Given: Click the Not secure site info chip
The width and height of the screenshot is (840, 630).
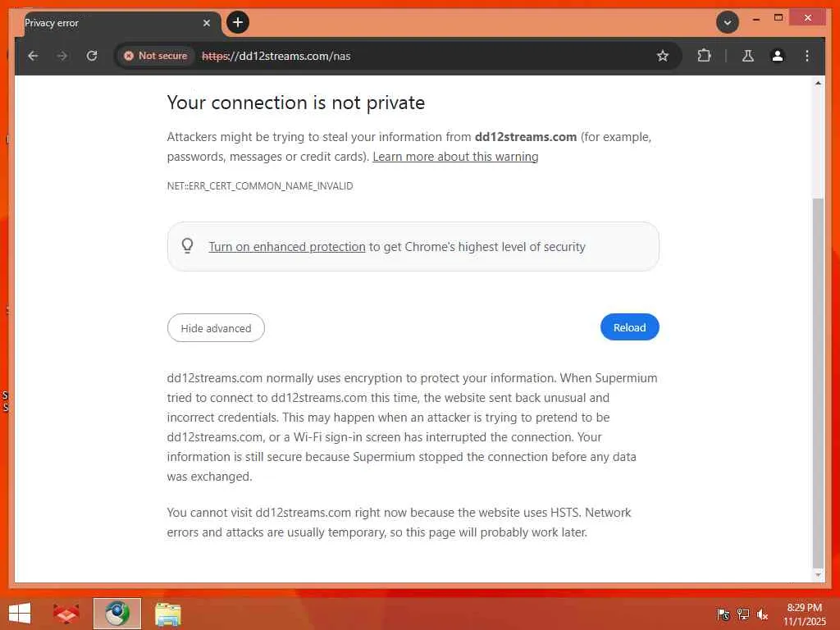Looking at the screenshot, I should coord(155,56).
